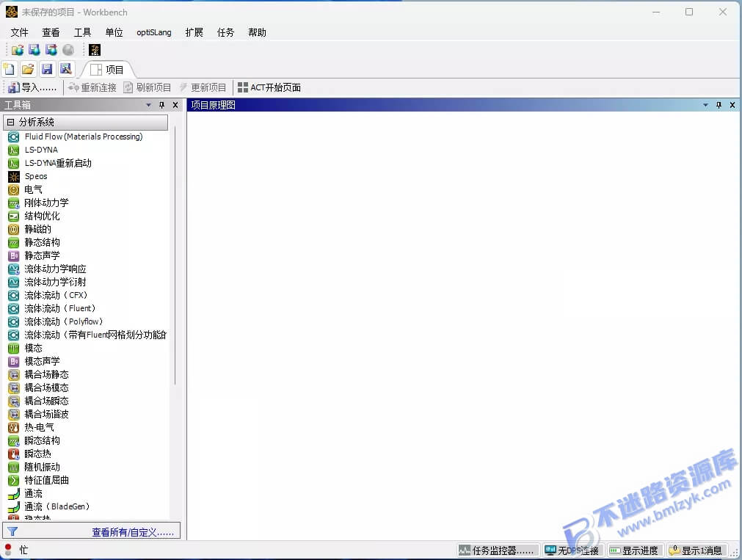Select 流体流动 (Polyflow) item text
This screenshot has width=742, height=560.
point(63,322)
